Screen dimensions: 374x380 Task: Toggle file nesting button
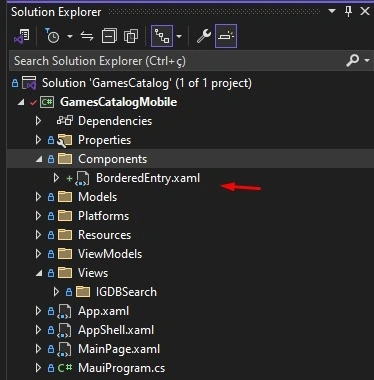pyautogui.click(x=162, y=36)
